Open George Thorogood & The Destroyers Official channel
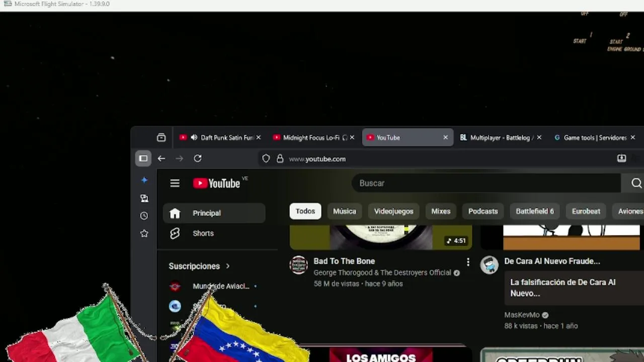This screenshot has width=644, height=362. (382, 273)
